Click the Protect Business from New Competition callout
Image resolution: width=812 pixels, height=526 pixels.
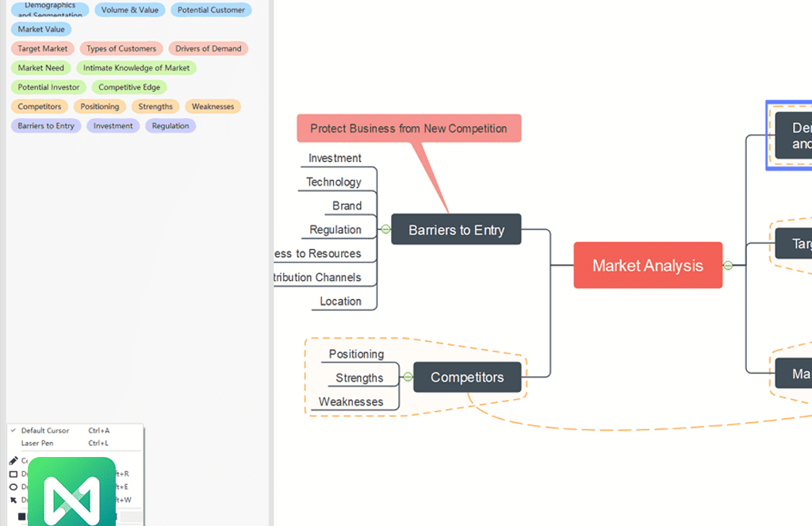(x=408, y=129)
